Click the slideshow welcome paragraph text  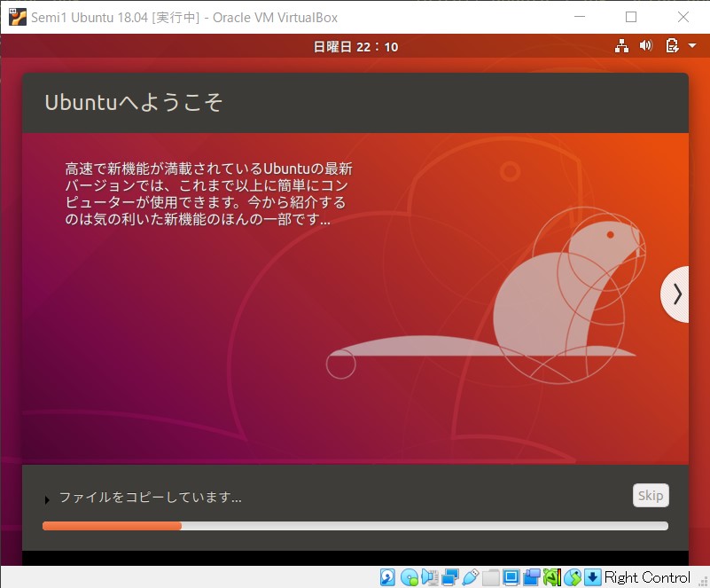point(208,194)
